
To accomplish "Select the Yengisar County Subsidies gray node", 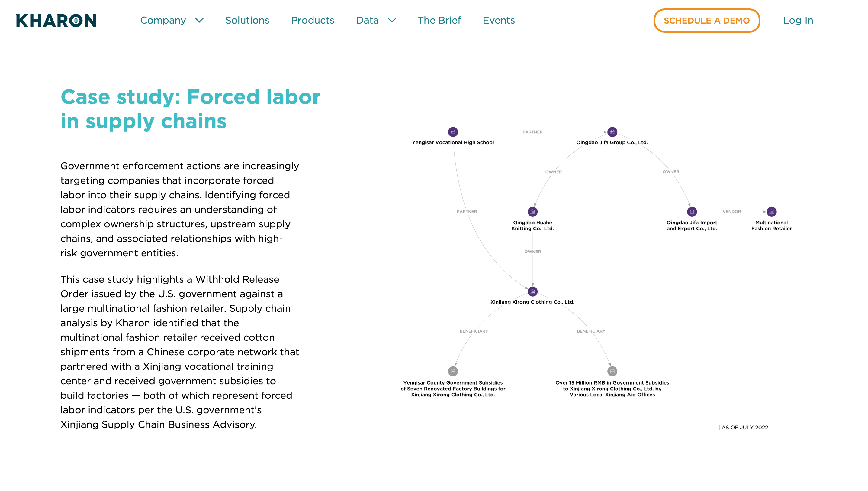I will 453,371.
